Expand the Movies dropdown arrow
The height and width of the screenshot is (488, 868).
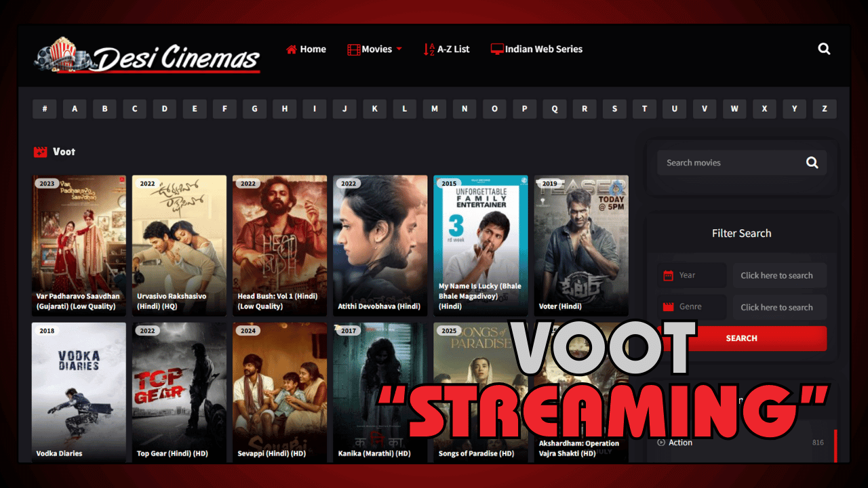399,49
